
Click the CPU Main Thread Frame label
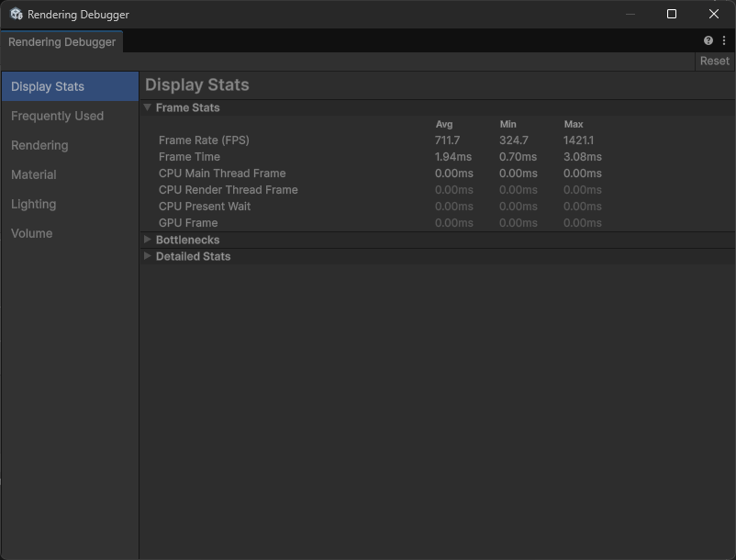point(222,174)
